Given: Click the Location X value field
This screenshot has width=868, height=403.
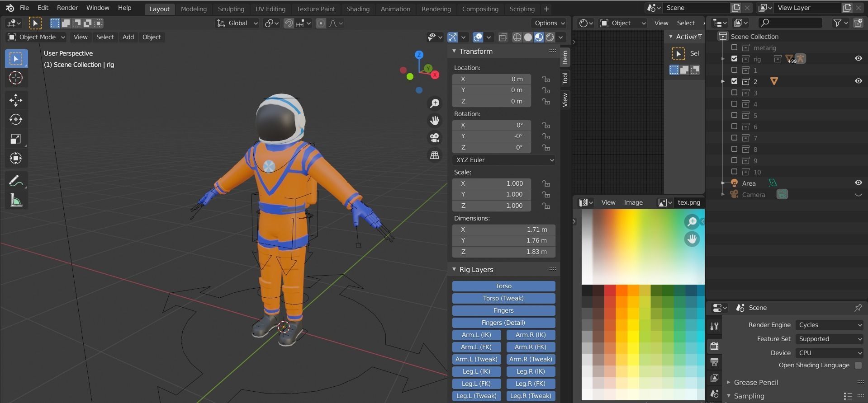Looking at the screenshot, I should (x=492, y=79).
